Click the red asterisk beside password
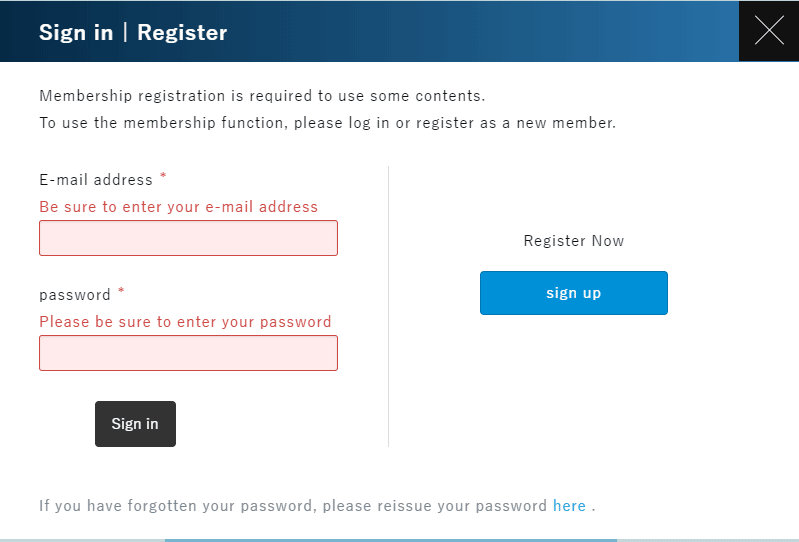 (x=121, y=292)
